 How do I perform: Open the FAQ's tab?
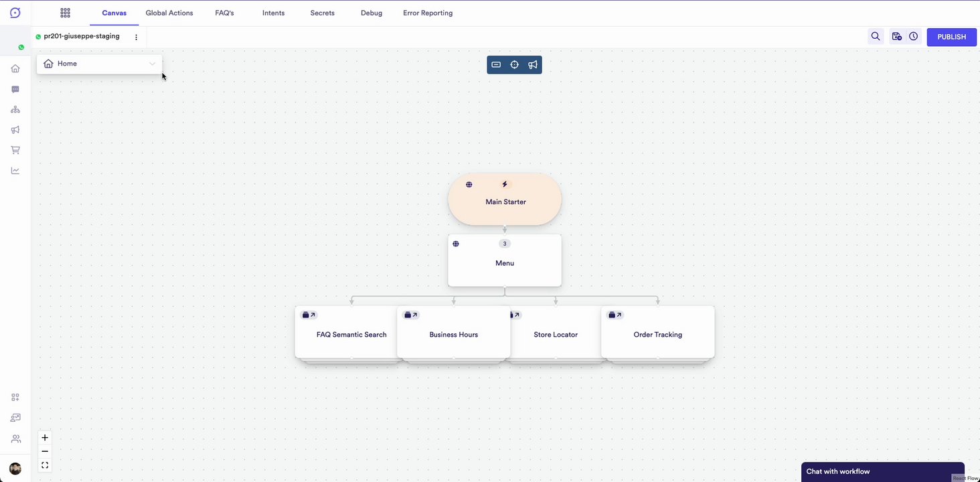coord(224,13)
